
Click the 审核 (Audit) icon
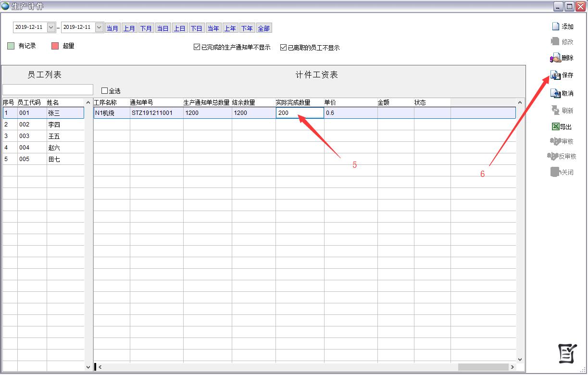click(x=555, y=141)
